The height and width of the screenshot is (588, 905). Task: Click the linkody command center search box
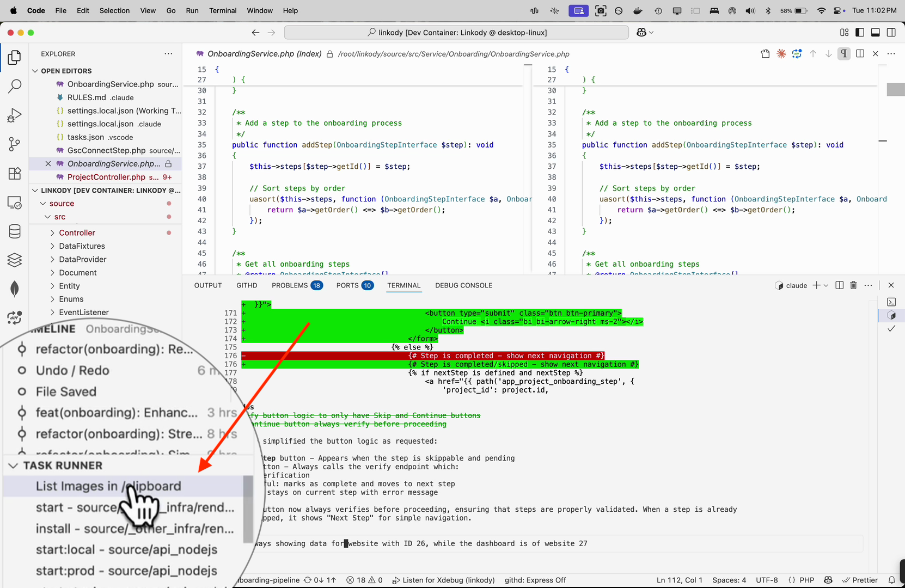point(456,33)
